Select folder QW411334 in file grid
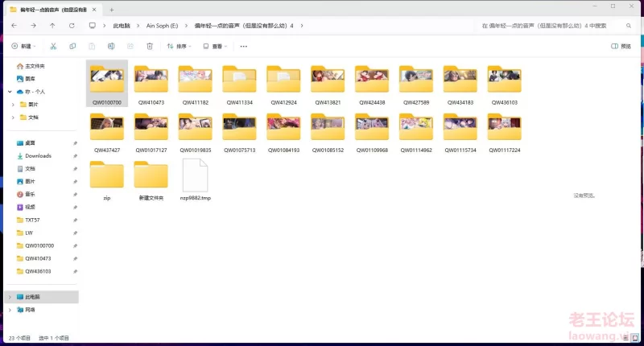This screenshot has width=644, height=346. point(239,84)
